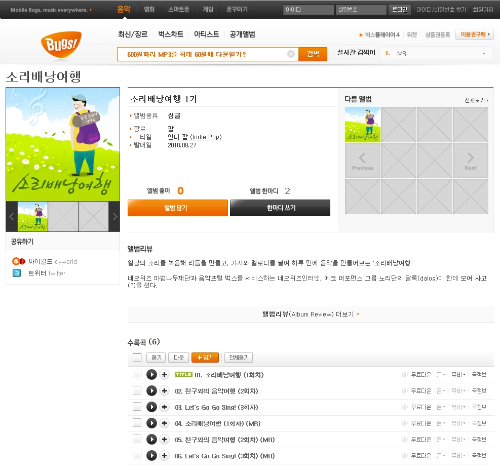Click Previous in the 다른 앨범 panel
The height and width of the screenshot is (473, 500).
[x=362, y=161]
